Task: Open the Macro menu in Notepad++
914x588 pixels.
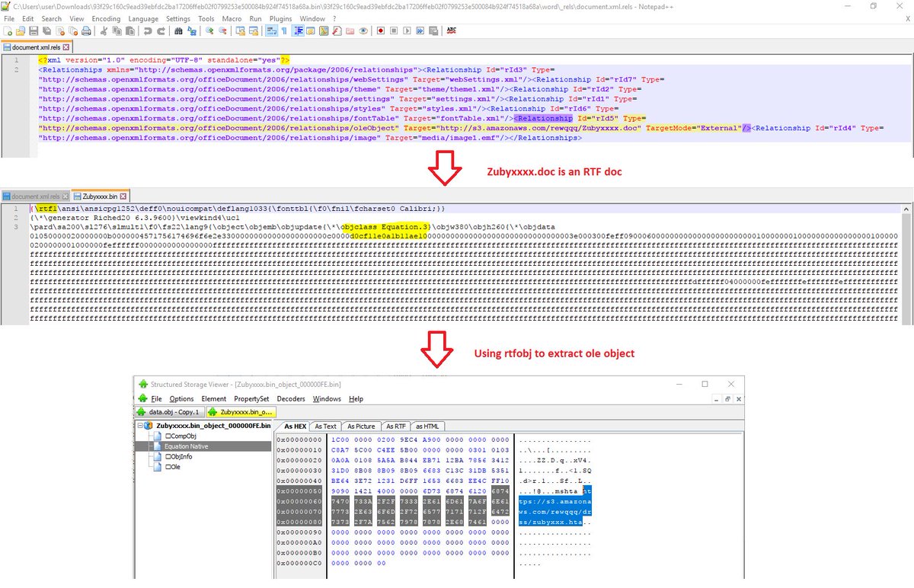Action: pyautogui.click(x=232, y=18)
